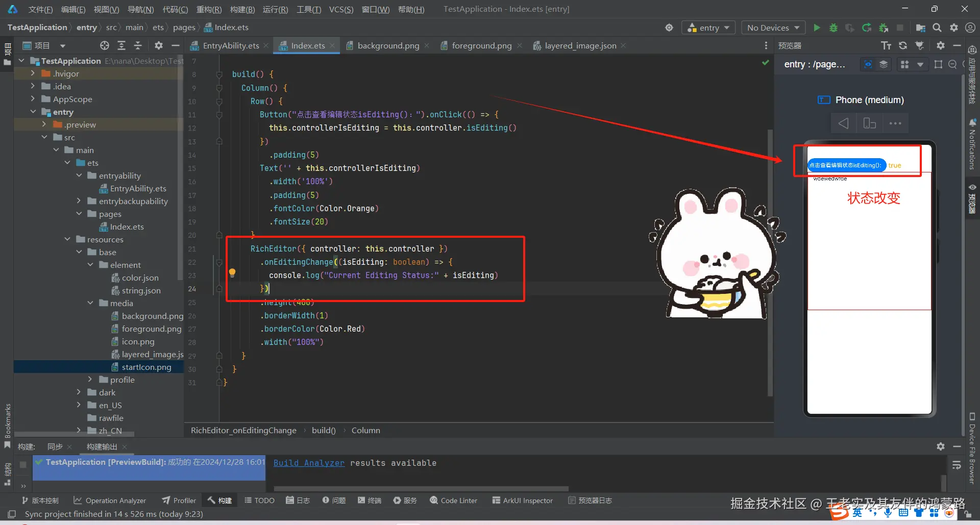Refresh the previewer with its reload icon
Viewport: 980px width, 525px height.
coord(903,45)
